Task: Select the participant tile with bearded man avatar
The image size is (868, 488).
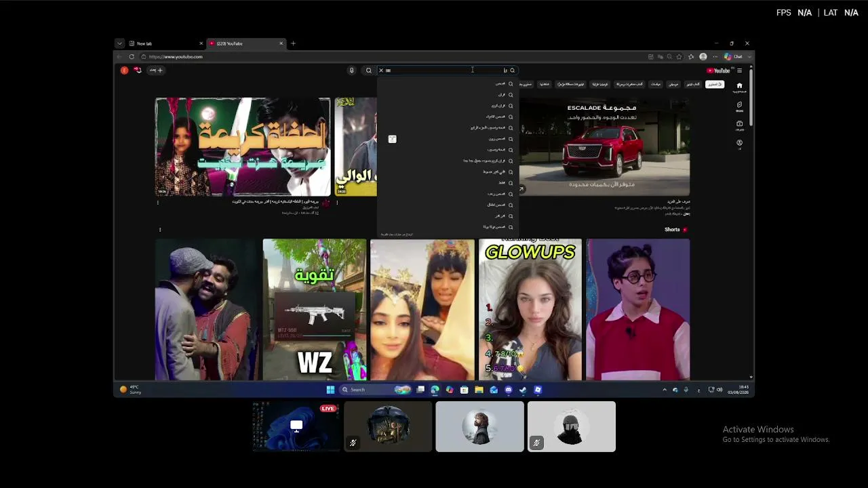Action: pos(480,426)
